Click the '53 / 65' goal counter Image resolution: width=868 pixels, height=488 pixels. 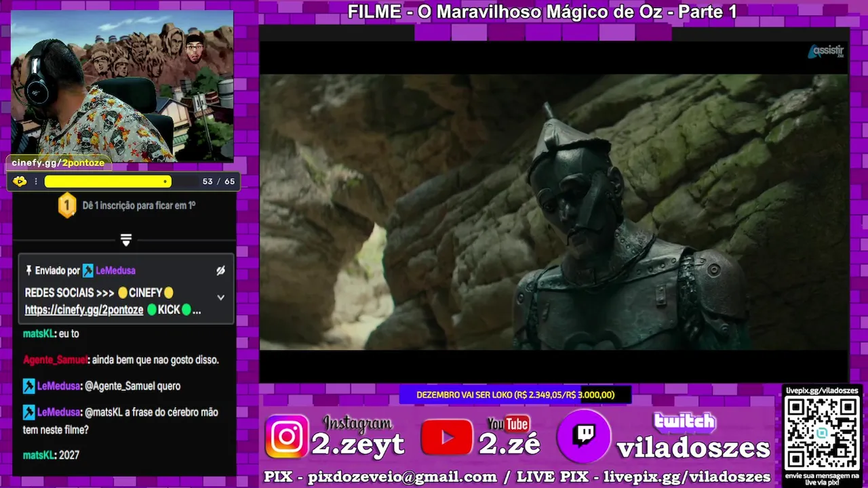218,182
